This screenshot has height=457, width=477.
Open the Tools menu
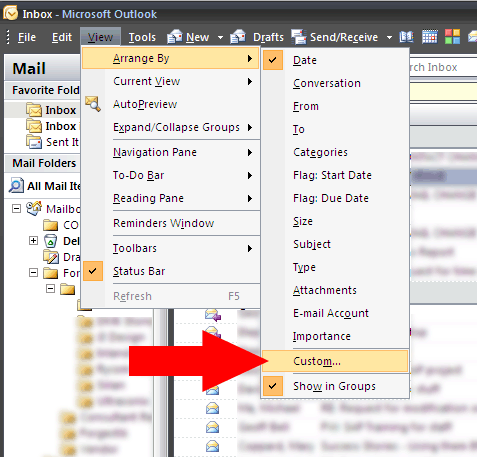[x=142, y=37]
